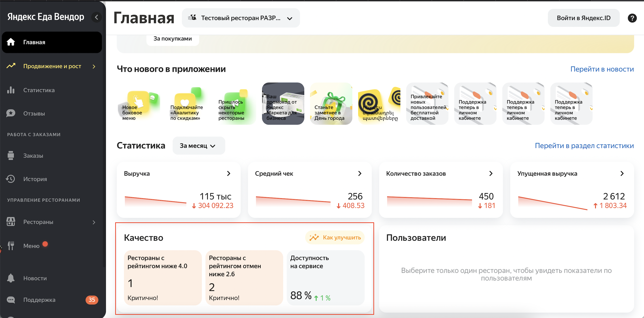Screen dimensions: 644x318
Task: Click the clock icon for История
Action: pyautogui.click(x=11, y=179)
